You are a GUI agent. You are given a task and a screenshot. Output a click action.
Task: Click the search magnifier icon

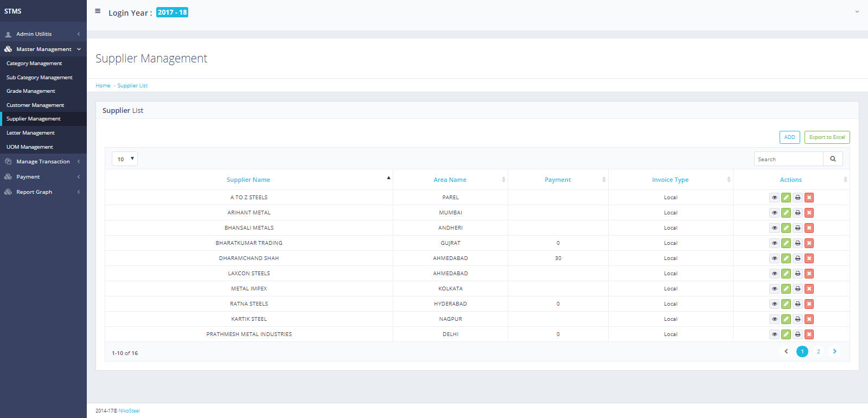click(833, 159)
